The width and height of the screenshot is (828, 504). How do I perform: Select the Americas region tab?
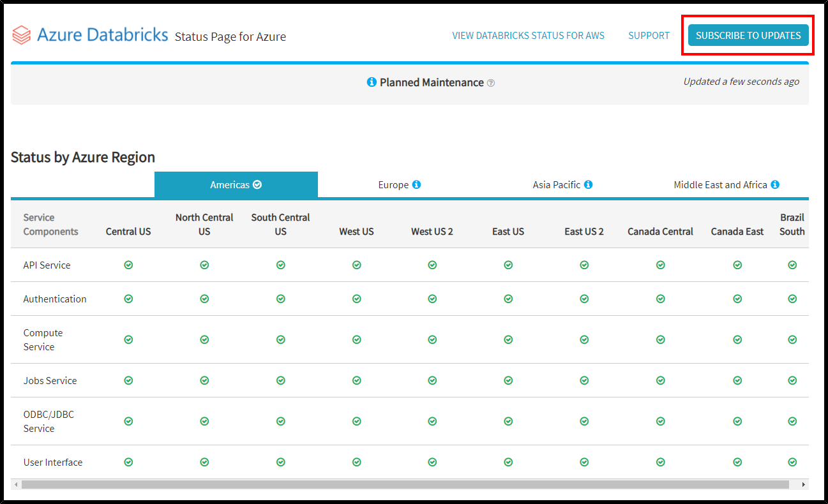pyautogui.click(x=236, y=184)
